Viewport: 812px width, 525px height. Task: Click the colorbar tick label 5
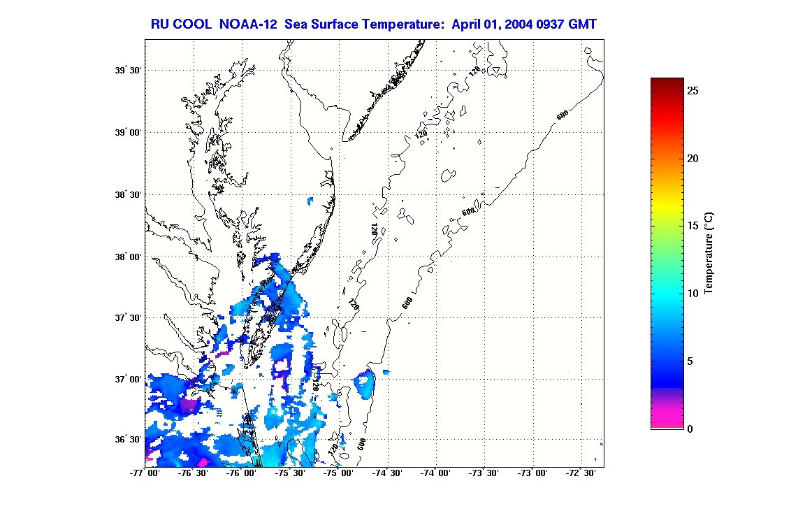tap(690, 361)
